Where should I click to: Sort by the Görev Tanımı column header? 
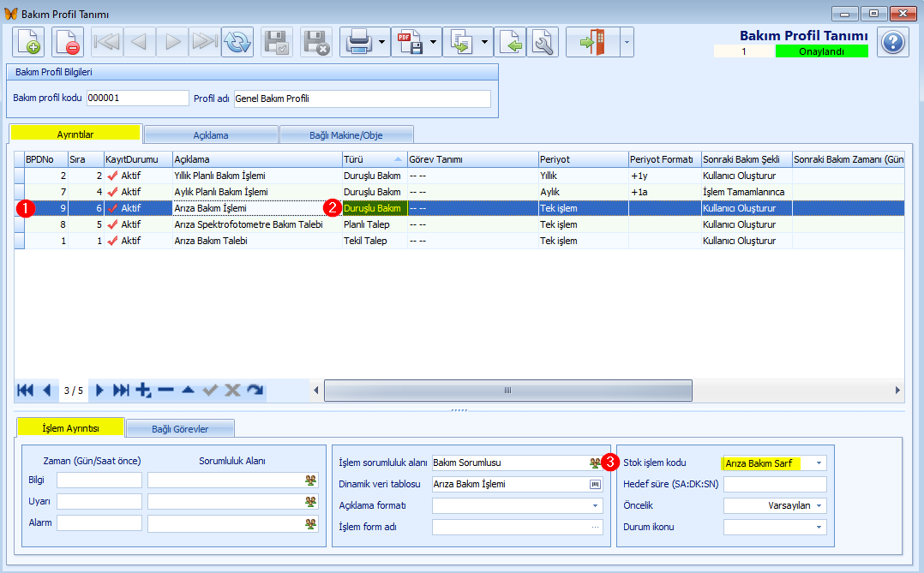coord(472,159)
